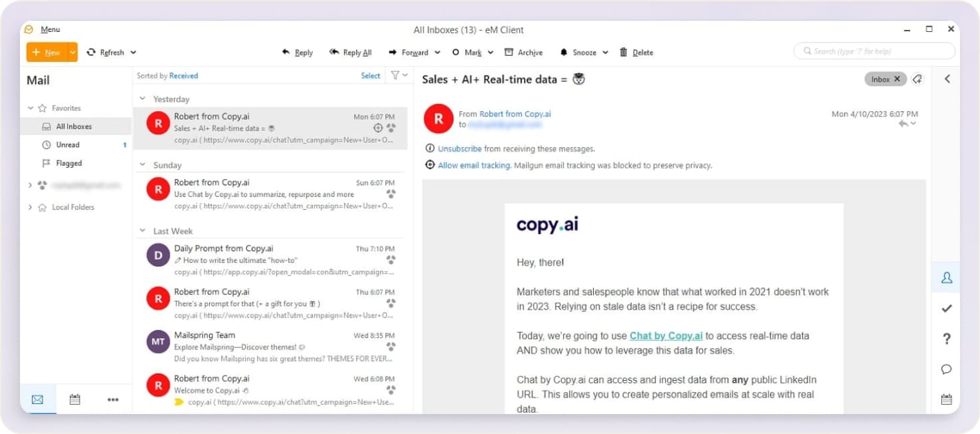Switch to Calendar view at bottom left

point(75,399)
